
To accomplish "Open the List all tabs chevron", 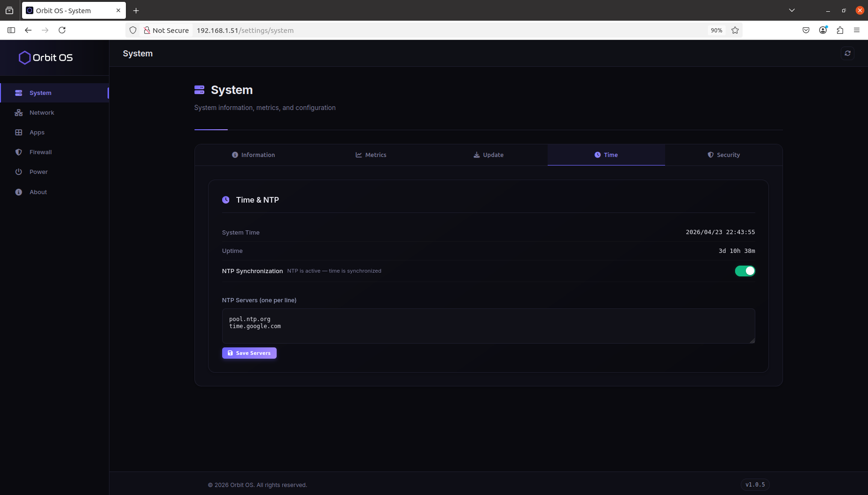I will [x=791, y=10].
